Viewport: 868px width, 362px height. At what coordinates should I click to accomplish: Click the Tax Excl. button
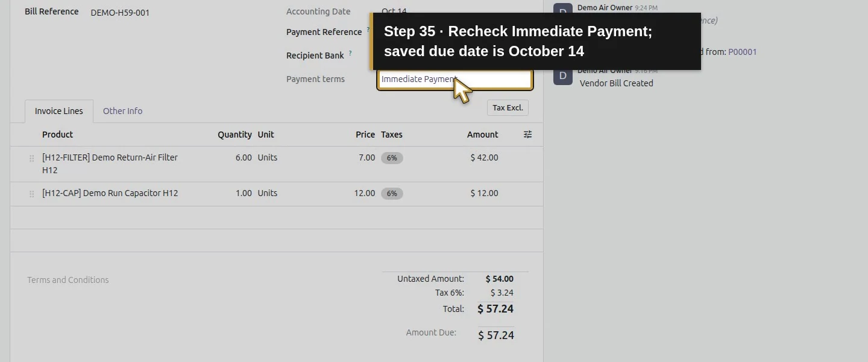508,108
